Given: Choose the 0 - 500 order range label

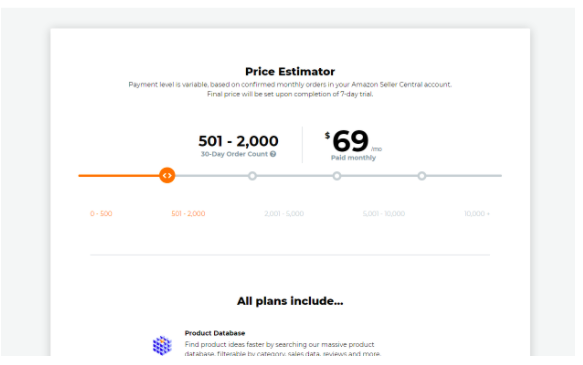Looking at the screenshot, I should 101,214.
